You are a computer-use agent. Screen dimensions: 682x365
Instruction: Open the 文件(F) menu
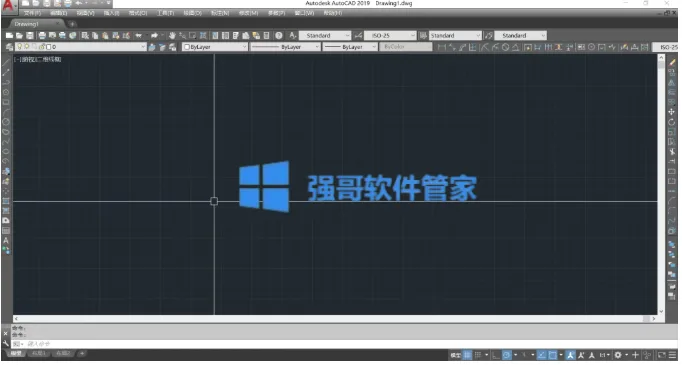[33, 13]
